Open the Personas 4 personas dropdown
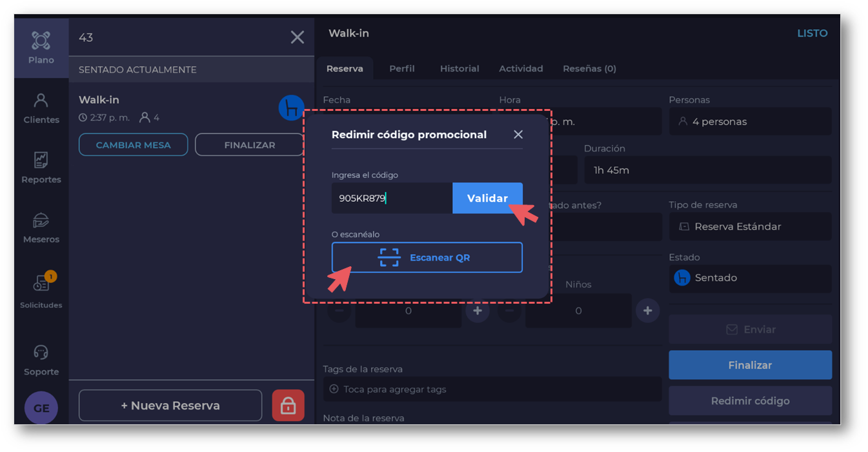 point(750,121)
